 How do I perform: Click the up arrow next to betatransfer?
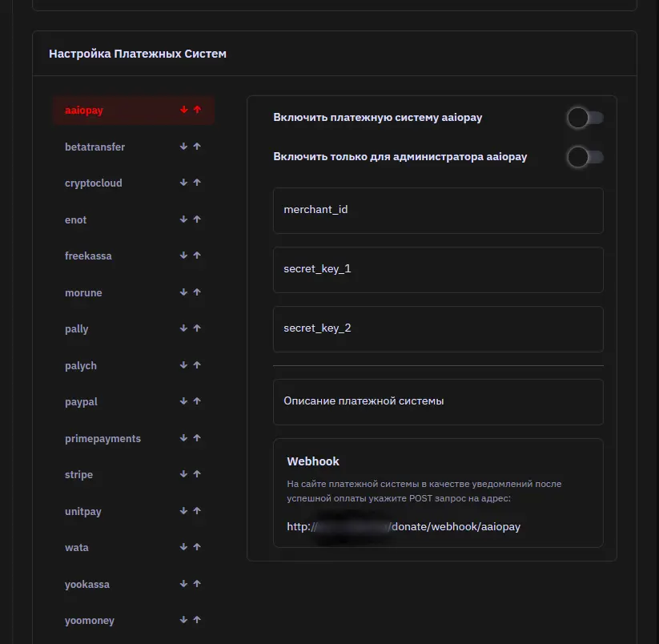197,147
